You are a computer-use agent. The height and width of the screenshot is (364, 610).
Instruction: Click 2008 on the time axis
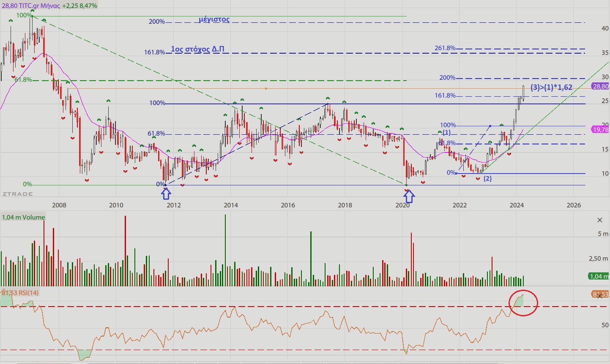click(x=59, y=205)
